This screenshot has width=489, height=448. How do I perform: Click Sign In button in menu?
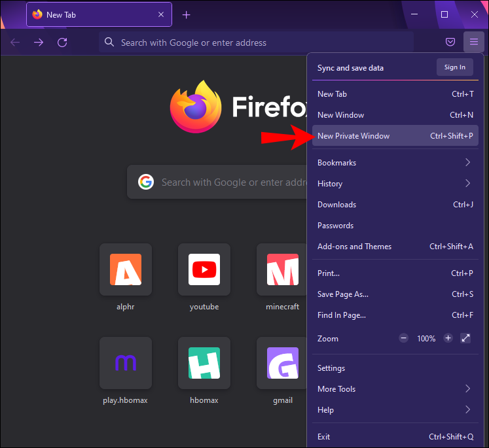coord(455,67)
